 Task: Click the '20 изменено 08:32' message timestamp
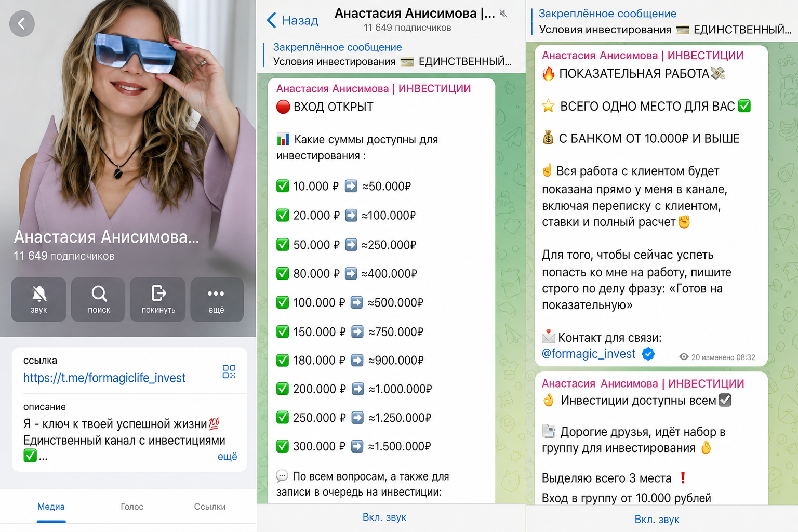723,357
